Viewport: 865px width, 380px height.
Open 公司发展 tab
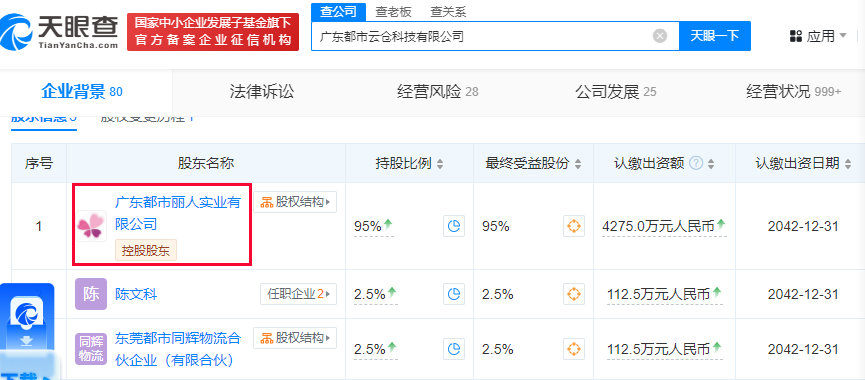616,92
